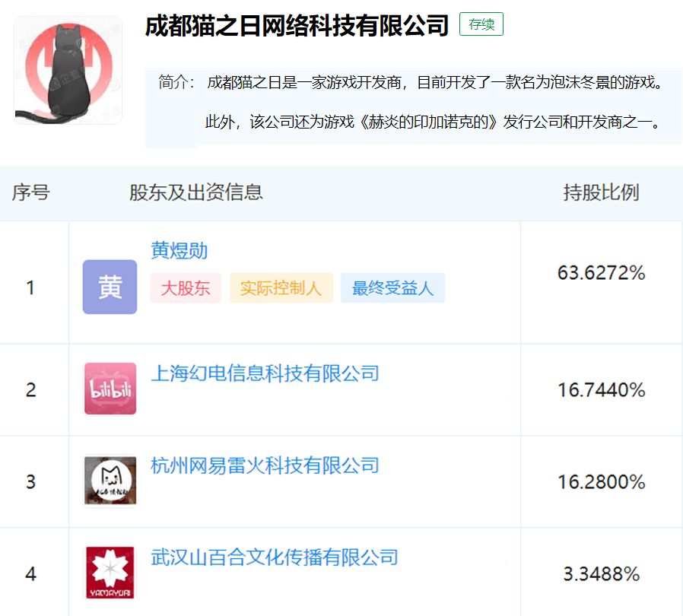
Task: Select the 16.7440% shareholding value
Action: (601, 389)
